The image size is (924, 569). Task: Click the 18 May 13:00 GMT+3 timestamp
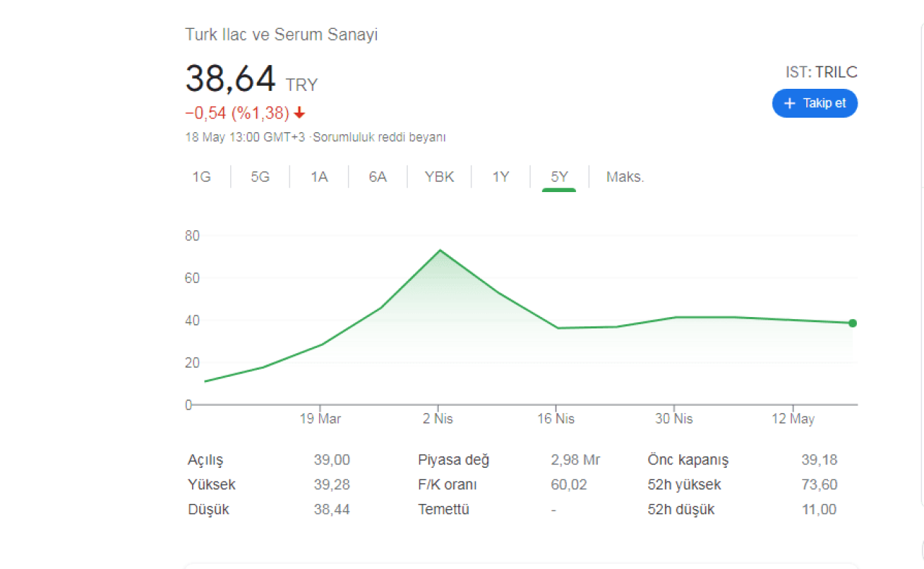click(x=245, y=137)
